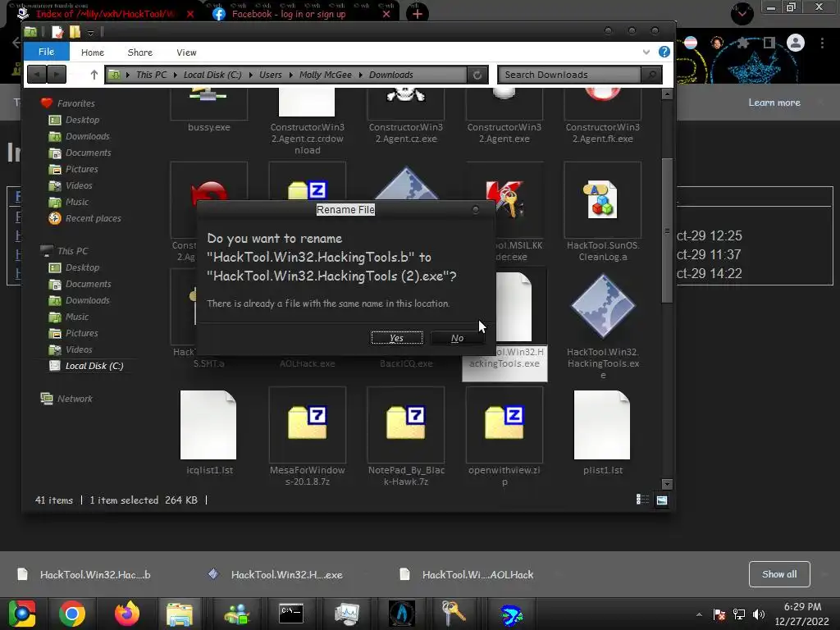Open Command Prompt from taskbar
840x630 pixels.
291,614
